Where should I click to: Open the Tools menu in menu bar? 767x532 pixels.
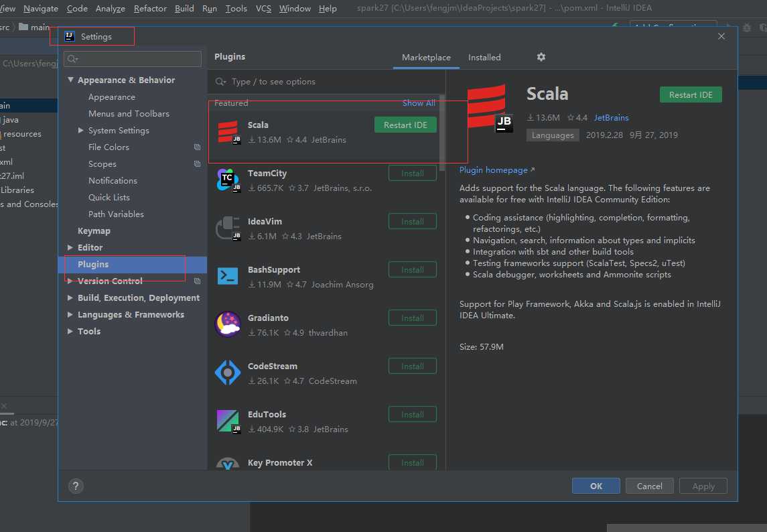[236, 8]
